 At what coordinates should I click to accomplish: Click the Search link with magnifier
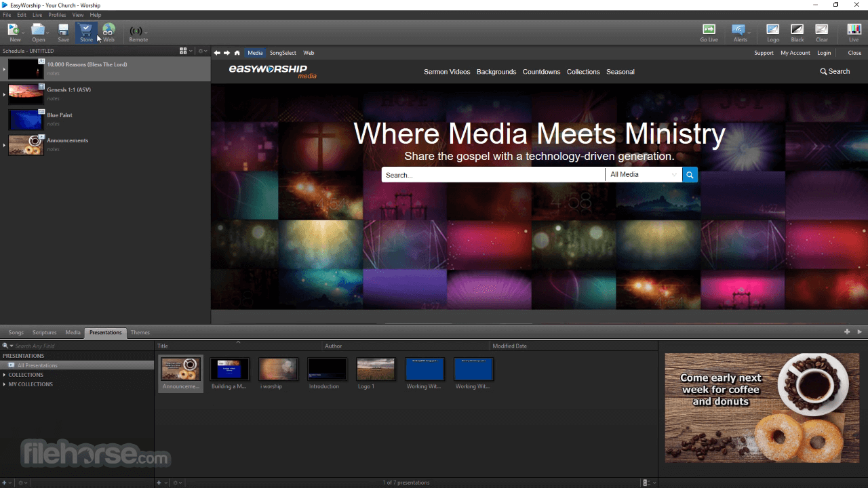835,72
